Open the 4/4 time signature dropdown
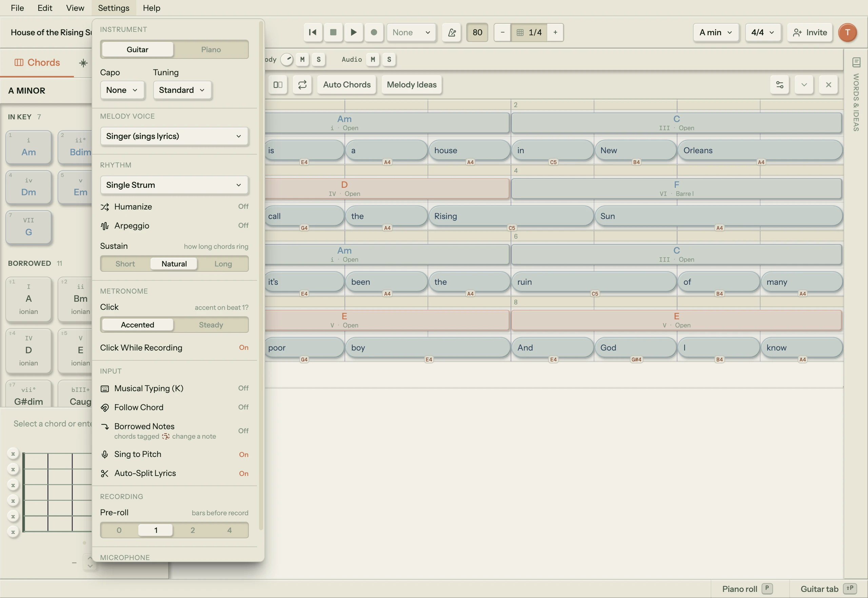Image resolution: width=868 pixels, height=598 pixels. click(x=763, y=32)
